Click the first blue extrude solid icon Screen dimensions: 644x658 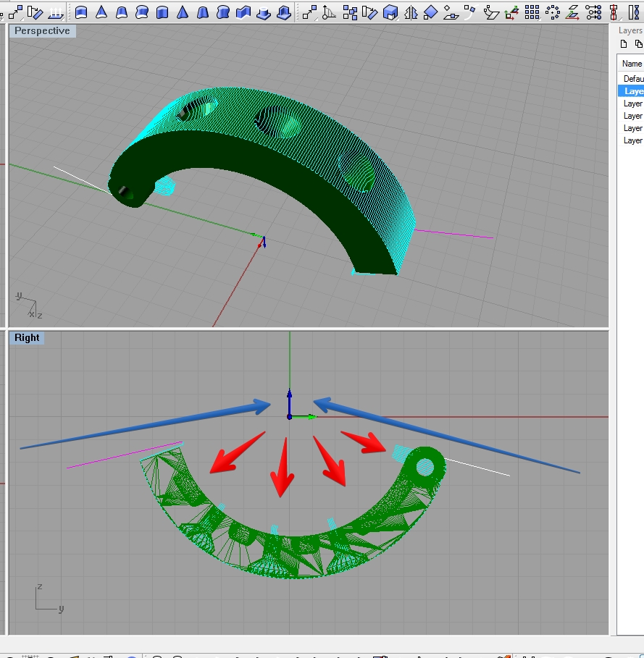[x=82, y=12]
